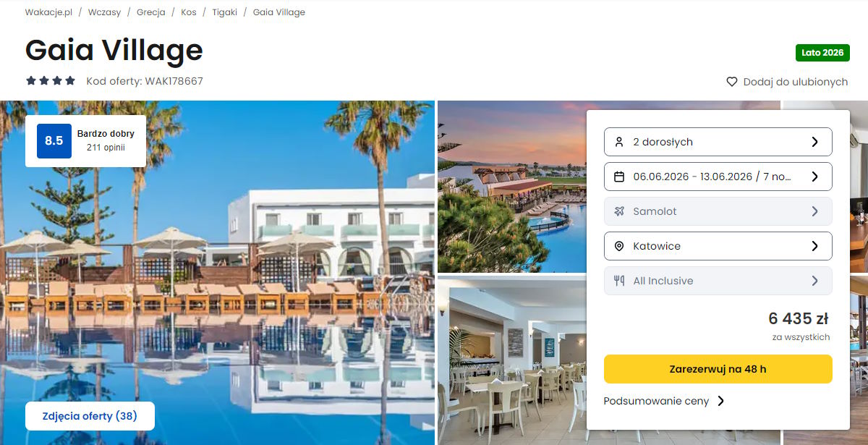Open the date range chevron 06.06.2026 - 13.06.2026

pos(814,177)
